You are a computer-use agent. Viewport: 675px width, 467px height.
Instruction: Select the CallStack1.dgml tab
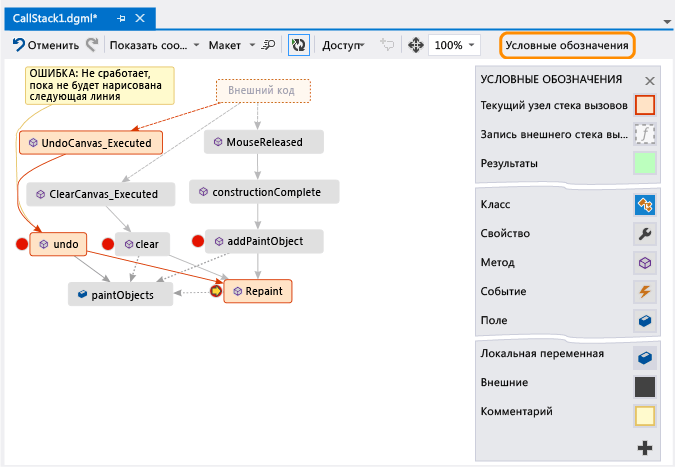[x=55, y=18]
